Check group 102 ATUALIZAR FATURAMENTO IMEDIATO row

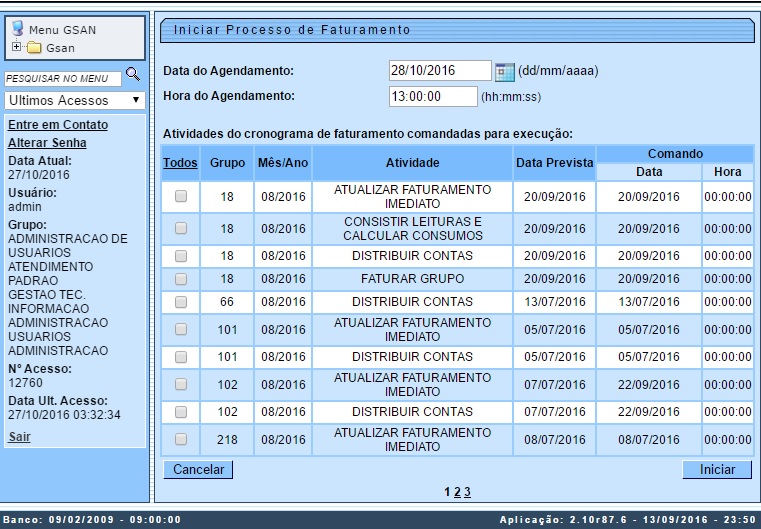click(x=181, y=384)
